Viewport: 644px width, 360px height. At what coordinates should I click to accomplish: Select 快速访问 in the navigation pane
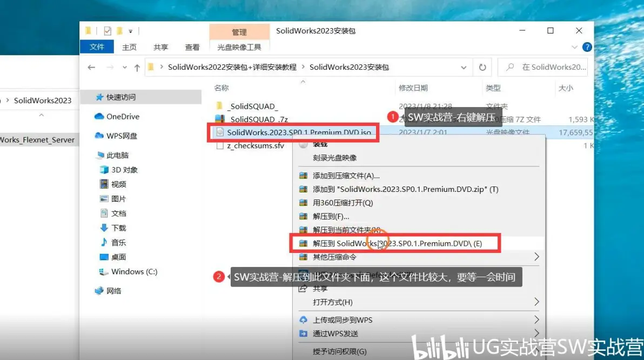tap(142, 97)
